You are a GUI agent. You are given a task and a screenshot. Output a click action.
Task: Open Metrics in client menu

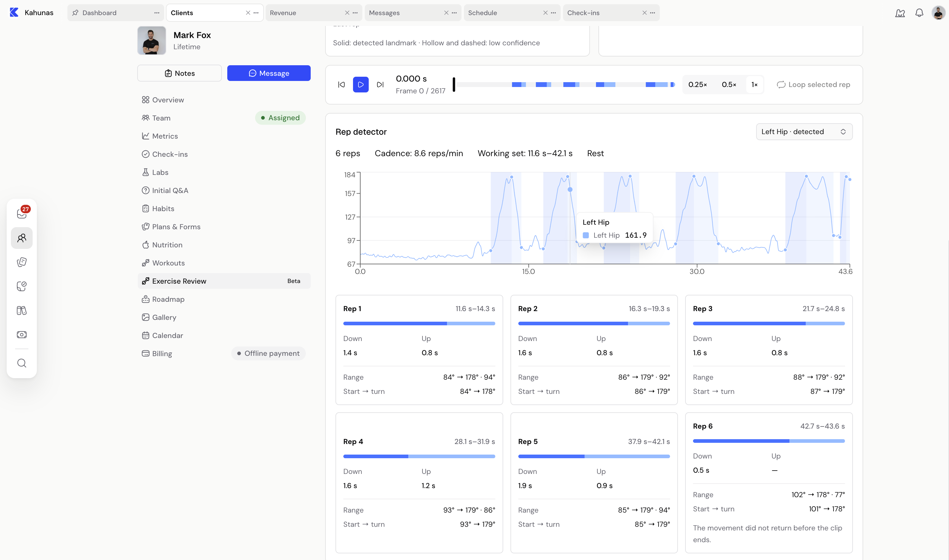pyautogui.click(x=224, y=136)
